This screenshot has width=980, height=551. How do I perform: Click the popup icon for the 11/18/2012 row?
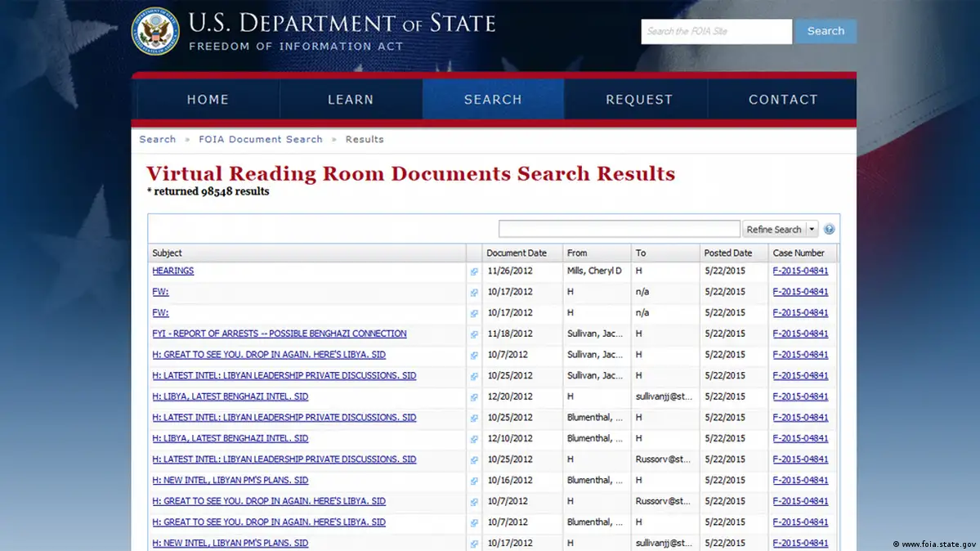point(474,334)
